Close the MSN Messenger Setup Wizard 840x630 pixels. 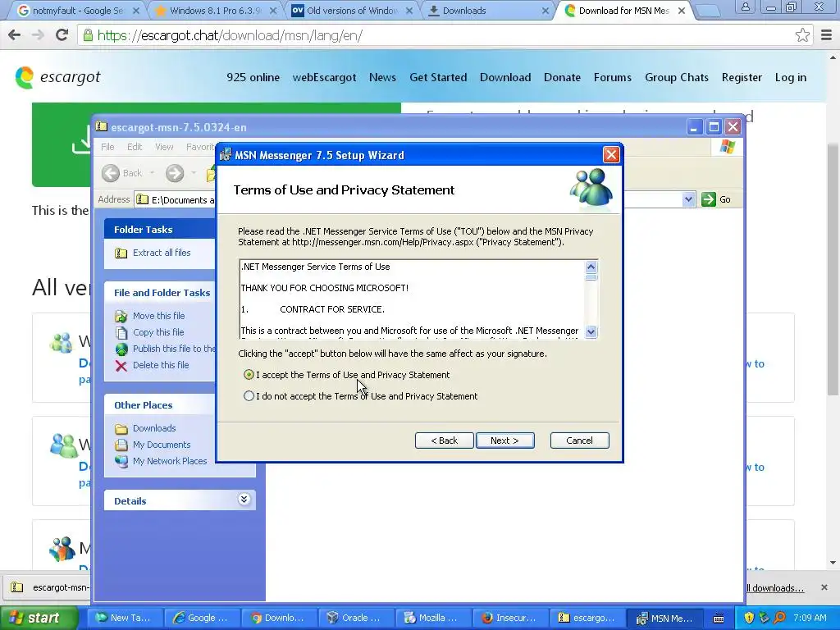point(610,155)
